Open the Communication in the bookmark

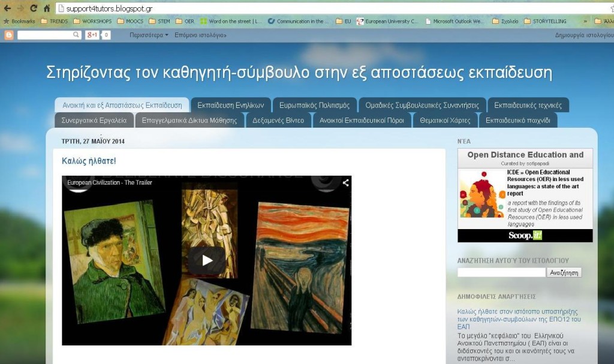pyautogui.click(x=299, y=21)
